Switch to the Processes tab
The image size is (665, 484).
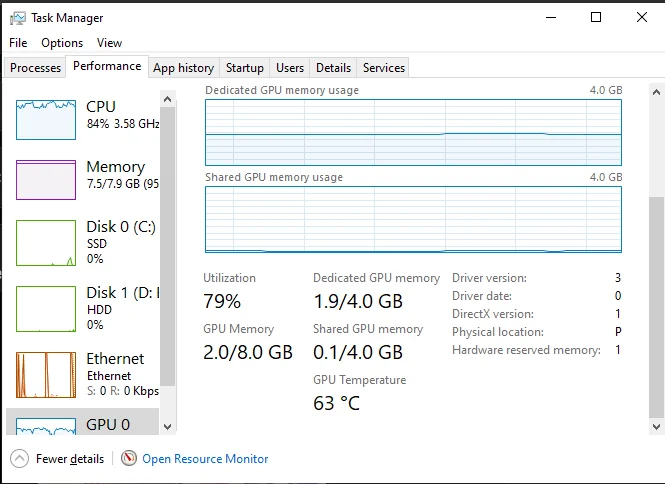35,68
